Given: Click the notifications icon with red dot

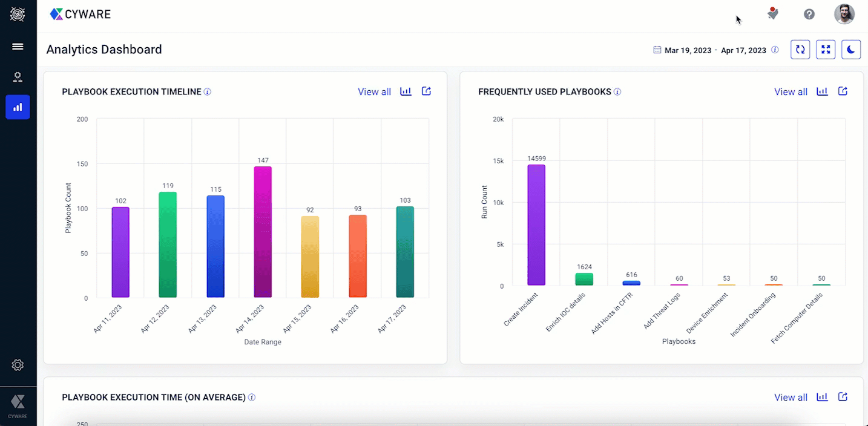Looking at the screenshot, I should point(772,14).
